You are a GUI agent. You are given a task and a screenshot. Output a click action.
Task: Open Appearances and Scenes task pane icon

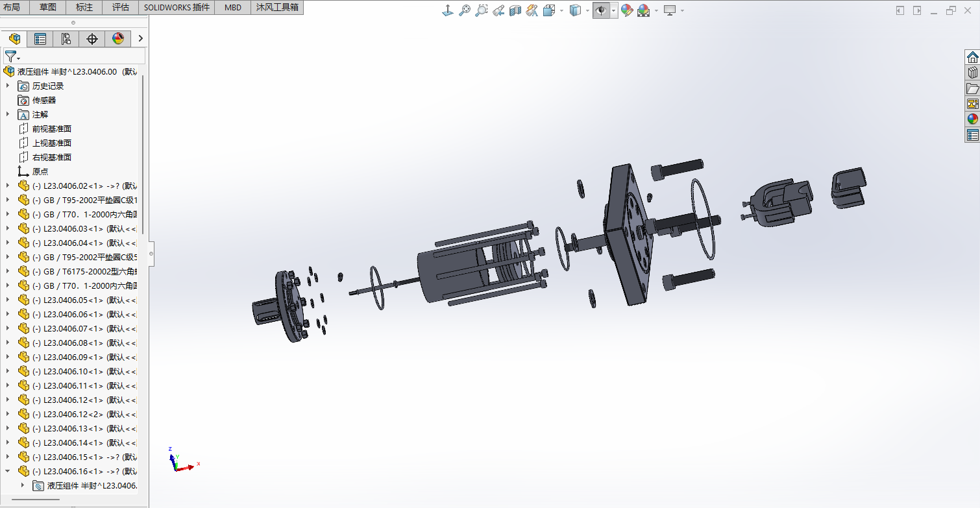972,119
